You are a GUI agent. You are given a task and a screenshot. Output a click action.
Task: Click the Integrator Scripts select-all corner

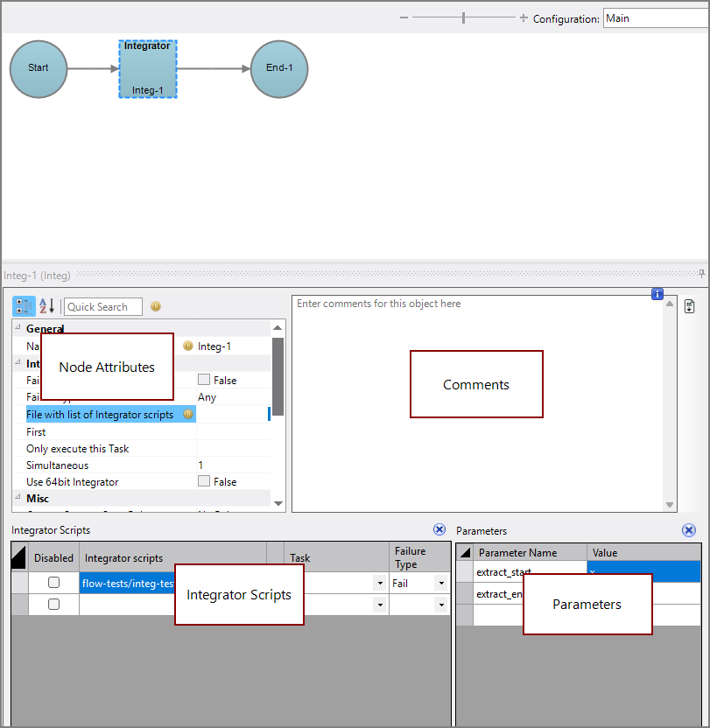(x=19, y=557)
